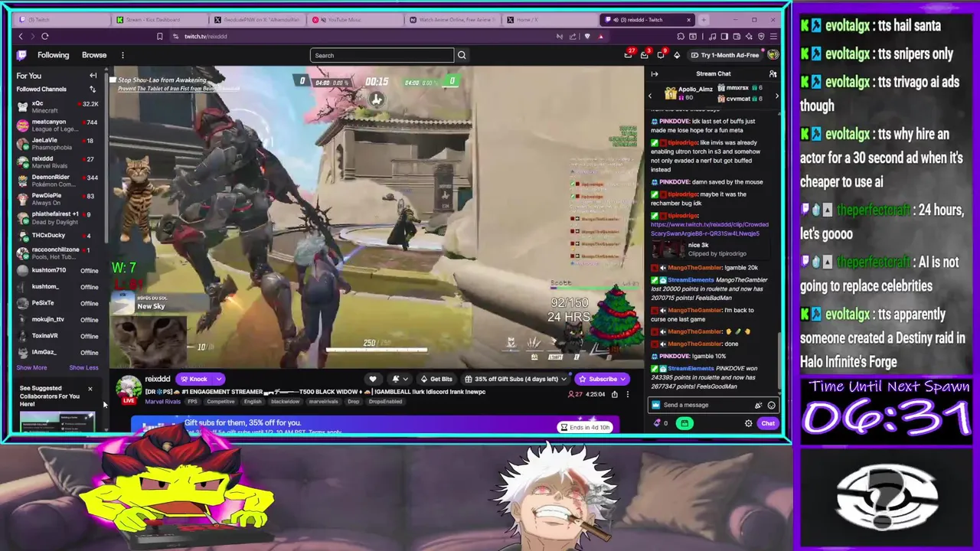Reload the page in browser
The image size is (980, 551).
(x=45, y=36)
